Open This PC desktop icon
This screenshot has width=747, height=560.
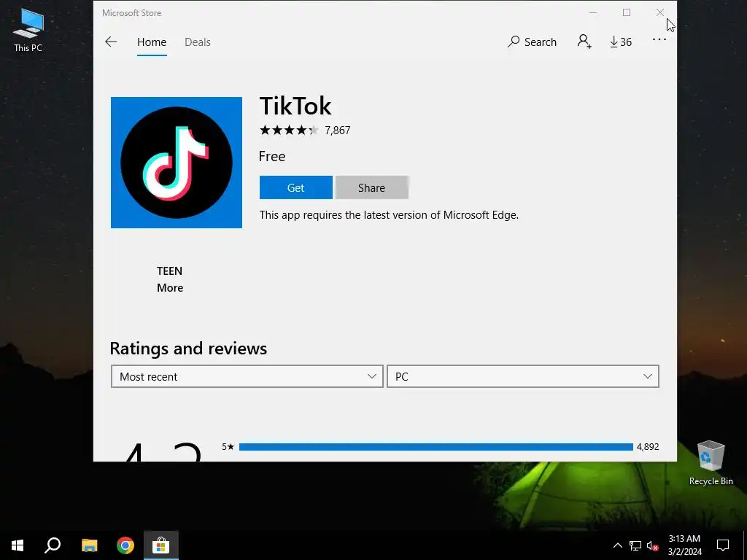[28, 30]
